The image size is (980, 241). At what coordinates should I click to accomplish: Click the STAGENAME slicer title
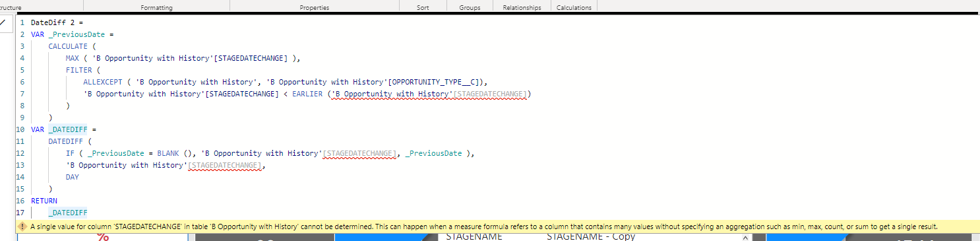pyautogui.click(x=474, y=236)
